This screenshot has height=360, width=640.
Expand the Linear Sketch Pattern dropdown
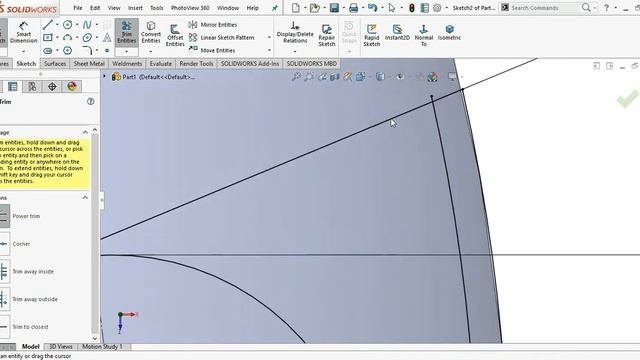[269, 38]
